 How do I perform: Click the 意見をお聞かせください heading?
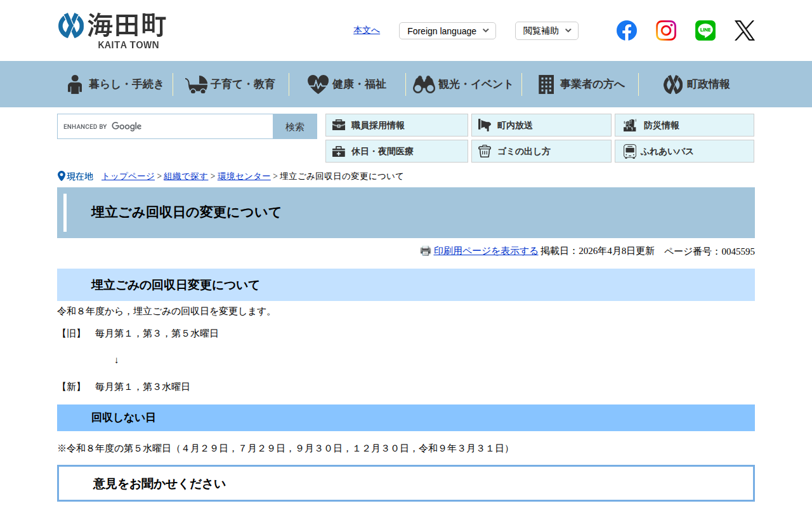click(x=159, y=484)
